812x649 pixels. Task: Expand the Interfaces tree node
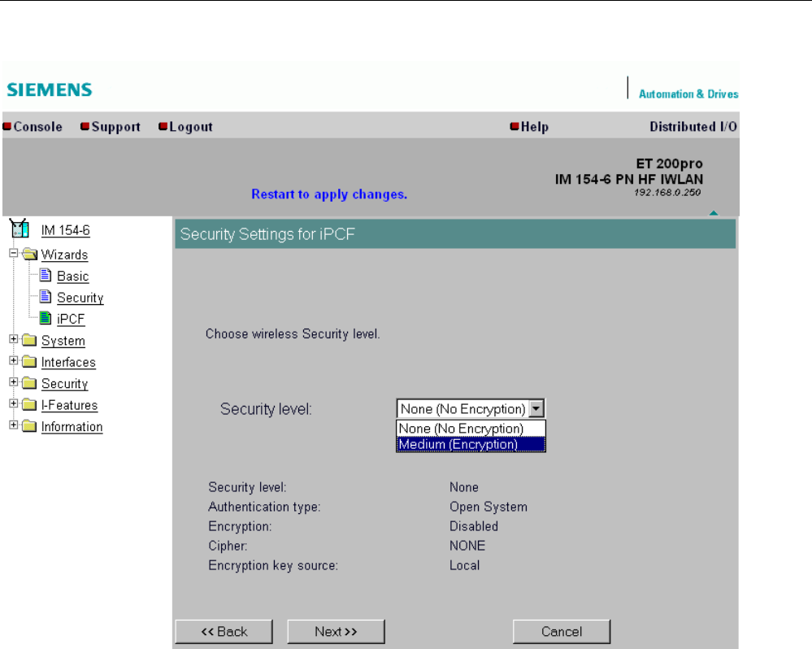tap(14, 360)
